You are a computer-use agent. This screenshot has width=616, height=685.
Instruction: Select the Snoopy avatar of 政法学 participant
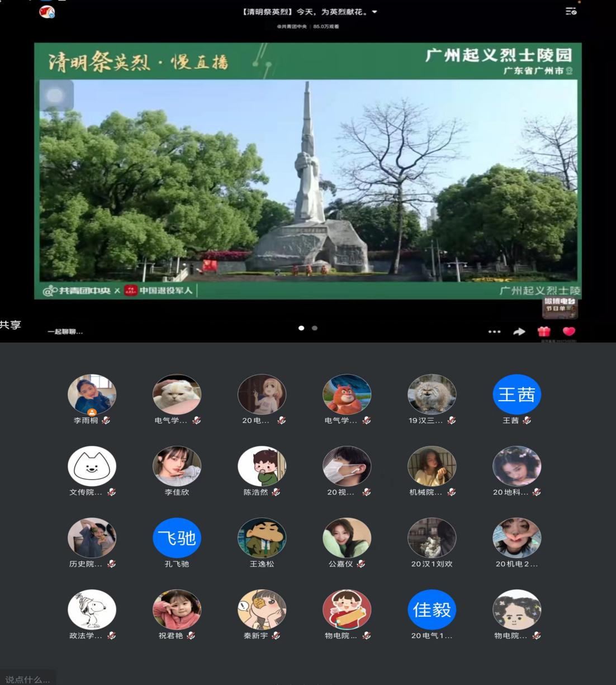pos(92,609)
